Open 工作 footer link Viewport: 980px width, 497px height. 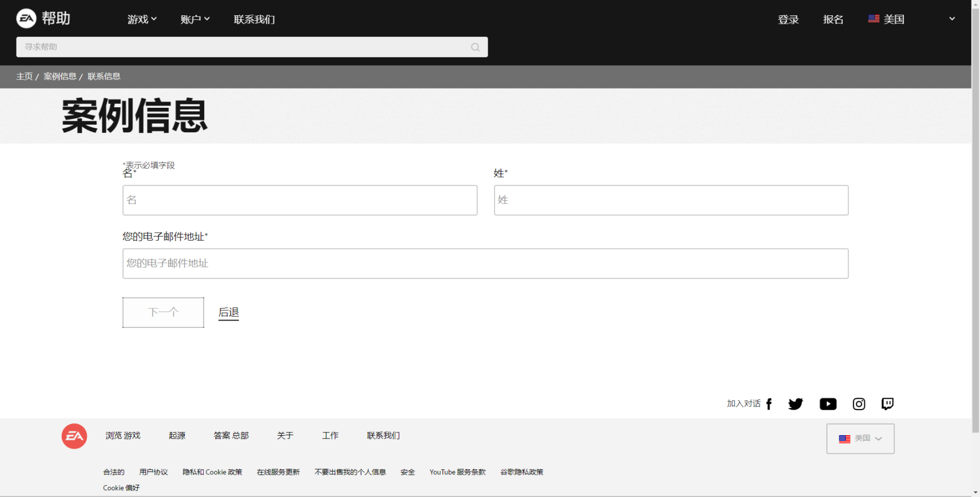(x=330, y=436)
